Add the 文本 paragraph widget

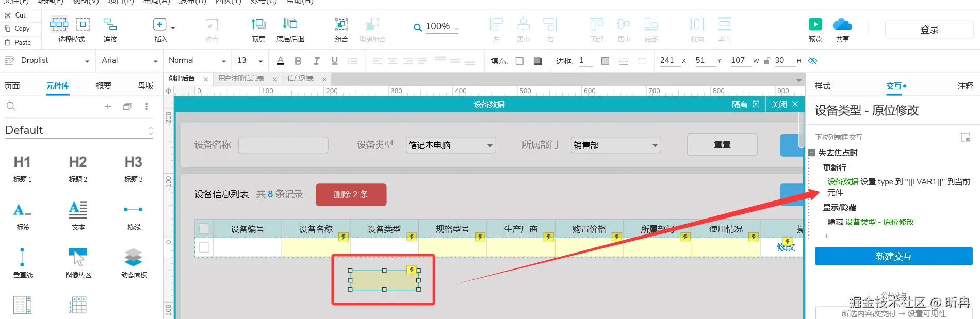78,216
